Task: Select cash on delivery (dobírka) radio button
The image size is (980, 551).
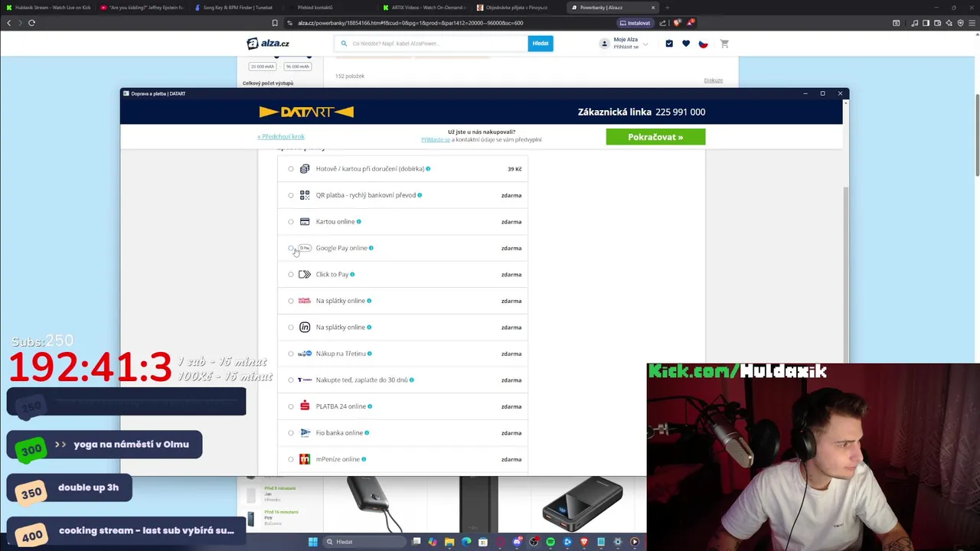Action: click(x=291, y=169)
